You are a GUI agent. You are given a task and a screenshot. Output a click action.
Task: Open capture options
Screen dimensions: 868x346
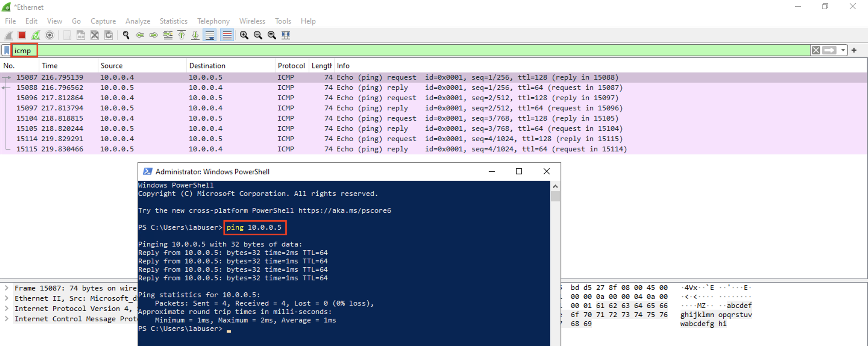49,35
